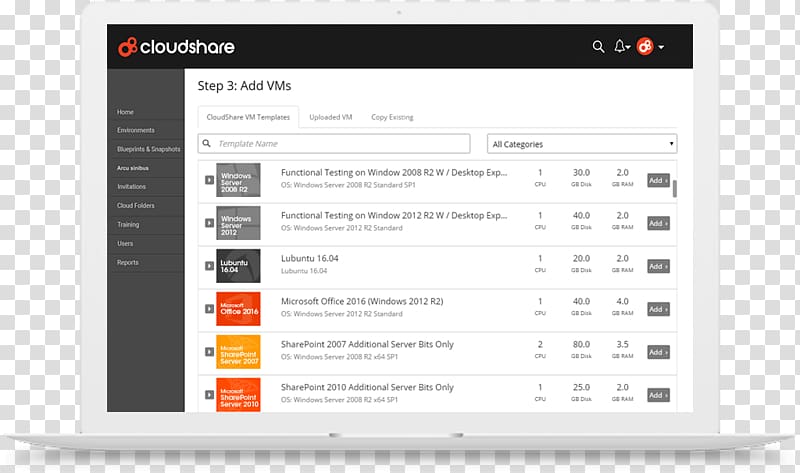Add the SharePoint 2010 template
This screenshot has height=473, width=800.
[x=658, y=394]
